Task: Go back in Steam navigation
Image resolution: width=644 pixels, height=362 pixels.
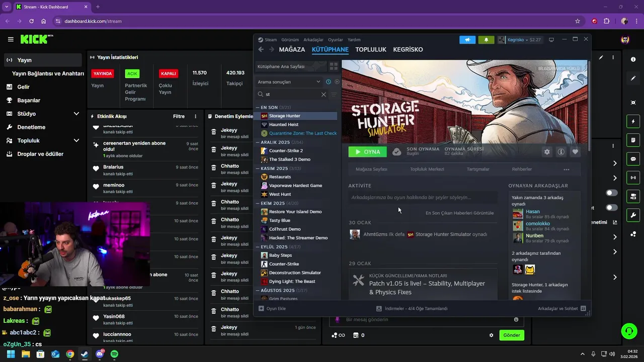Action: [261, 49]
